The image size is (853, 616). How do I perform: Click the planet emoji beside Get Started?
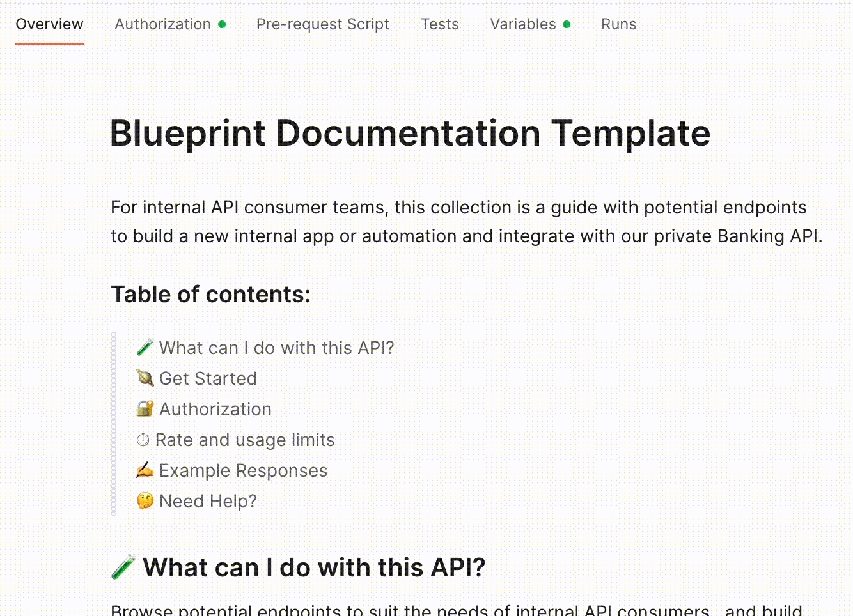145,378
